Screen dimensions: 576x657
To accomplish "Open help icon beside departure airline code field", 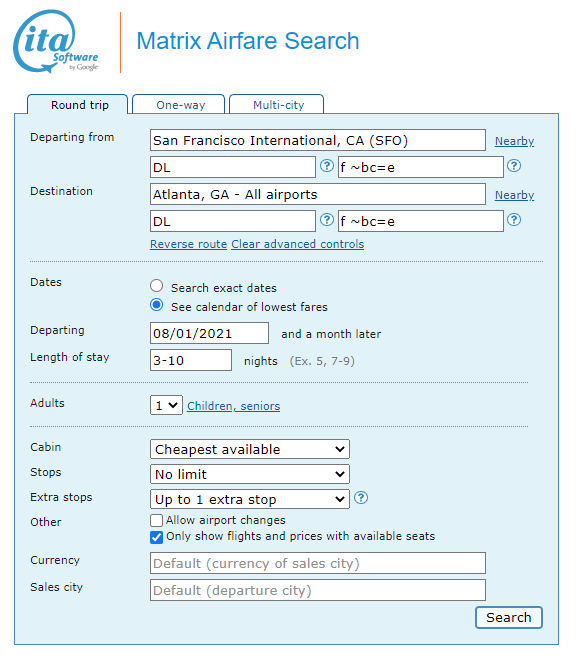I will [x=327, y=166].
